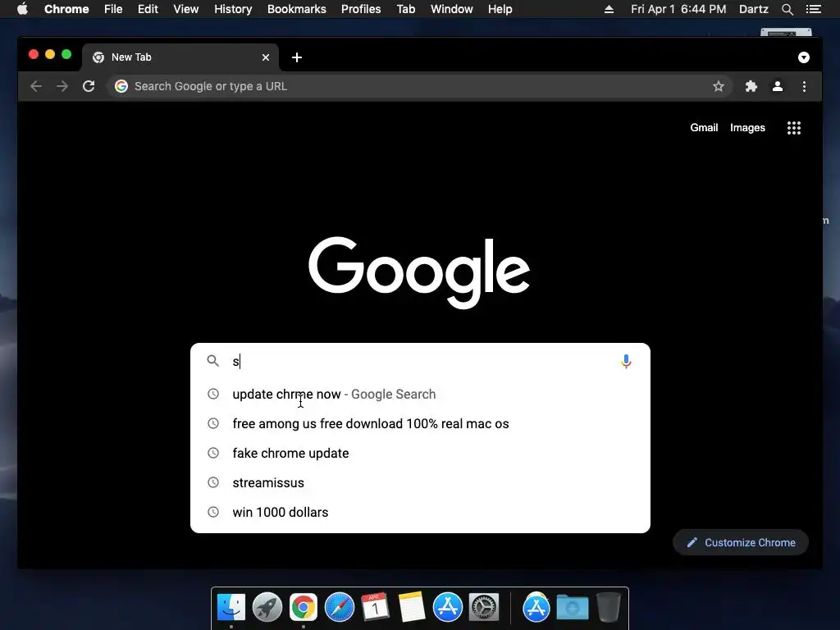This screenshot has width=840, height=630.
Task: Open the Help menu
Action: click(x=500, y=9)
